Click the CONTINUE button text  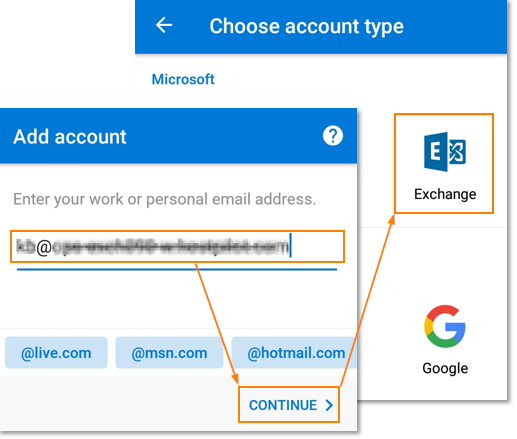[283, 405]
